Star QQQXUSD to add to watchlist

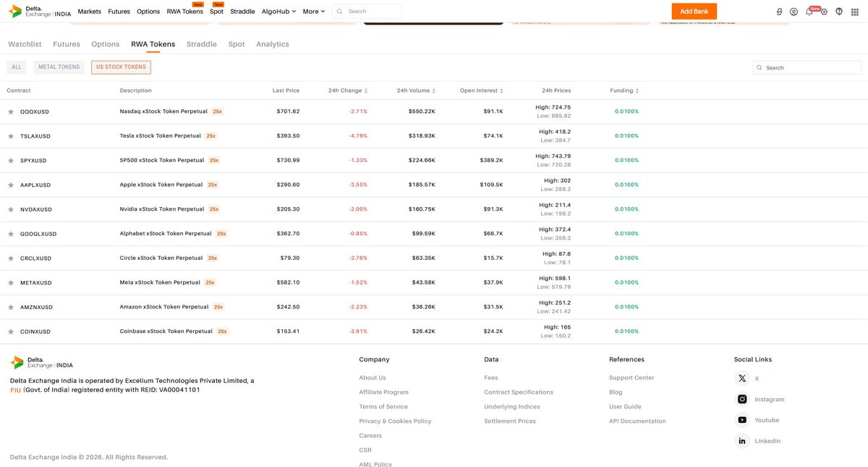[11, 112]
